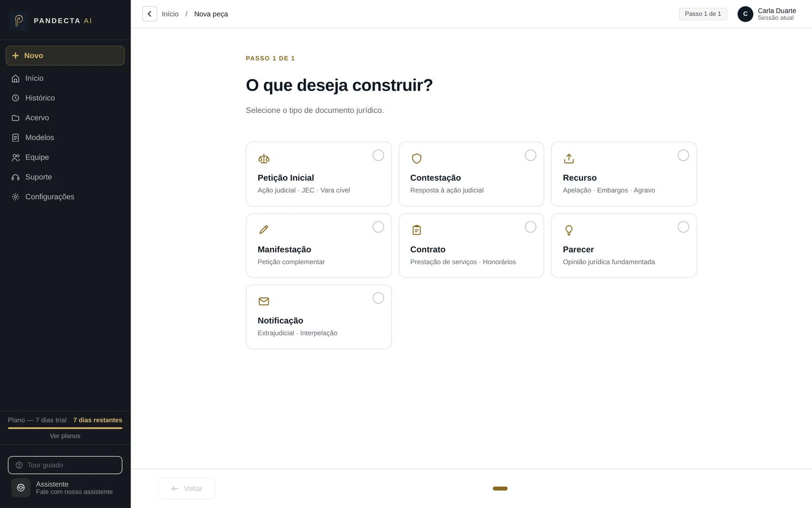812x508 pixels.
Task: Select the Recurso radio button
Action: pyautogui.click(x=683, y=155)
